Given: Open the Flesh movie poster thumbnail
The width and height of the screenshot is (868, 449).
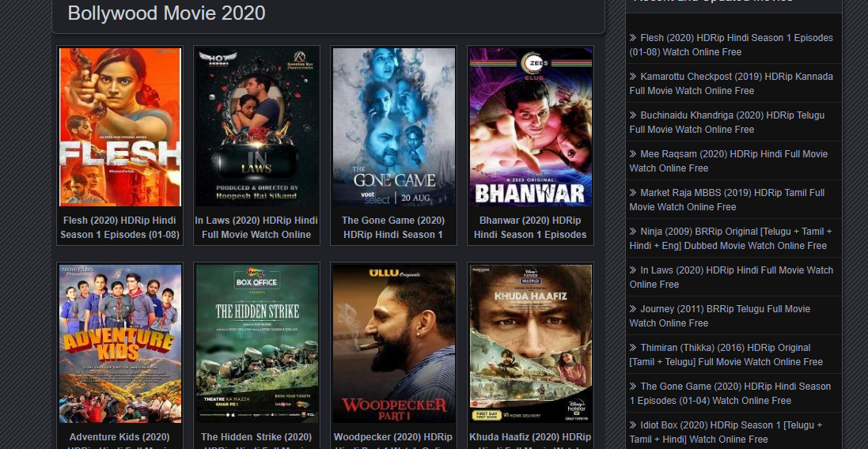Looking at the screenshot, I should pos(120,127).
